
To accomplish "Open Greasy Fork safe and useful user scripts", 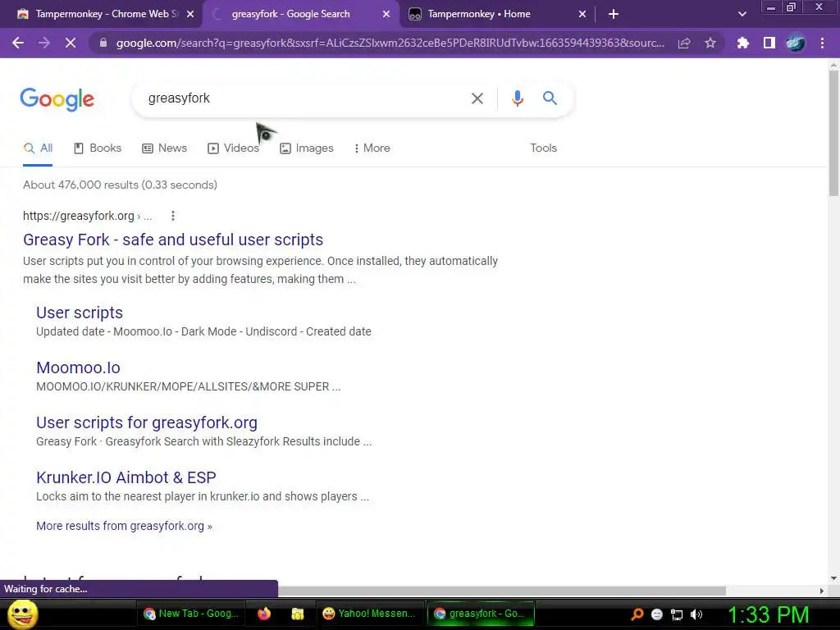I will (x=173, y=240).
